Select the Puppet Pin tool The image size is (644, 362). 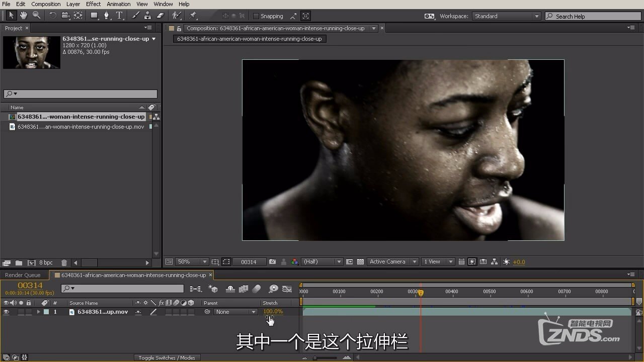click(x=193, y=16)
